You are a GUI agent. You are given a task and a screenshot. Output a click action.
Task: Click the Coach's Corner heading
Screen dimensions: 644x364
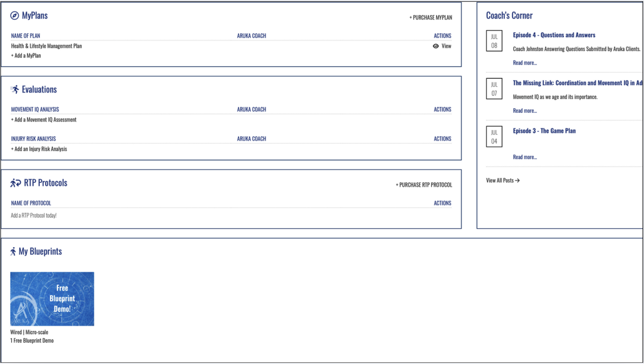pos(509,16)
